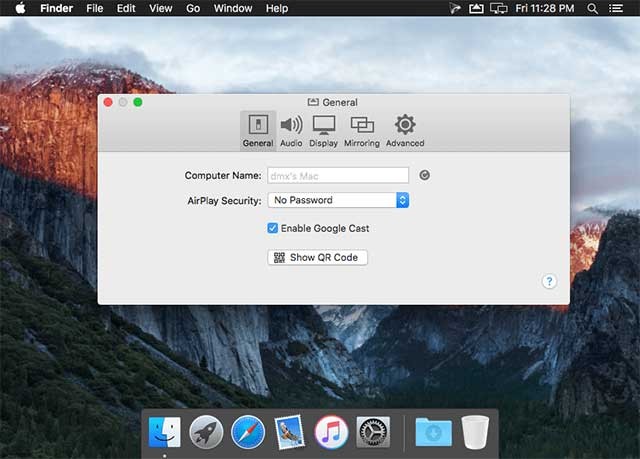Open the Downloads folder stack in Dock

[x=433, y=432]
